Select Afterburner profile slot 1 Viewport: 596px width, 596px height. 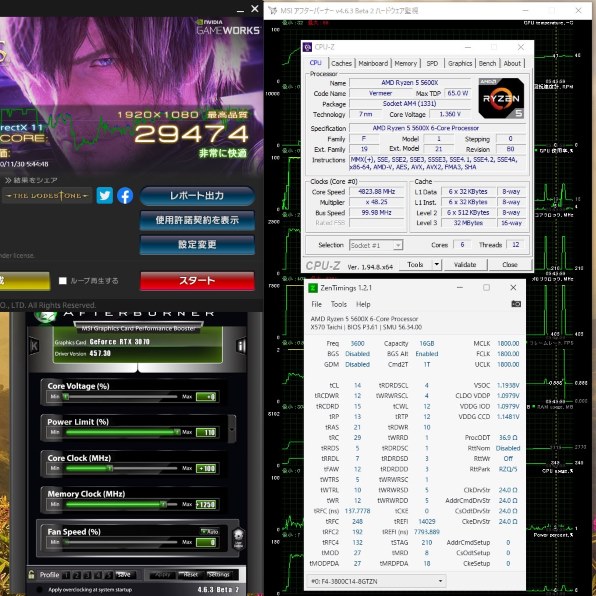coord(66,575)
